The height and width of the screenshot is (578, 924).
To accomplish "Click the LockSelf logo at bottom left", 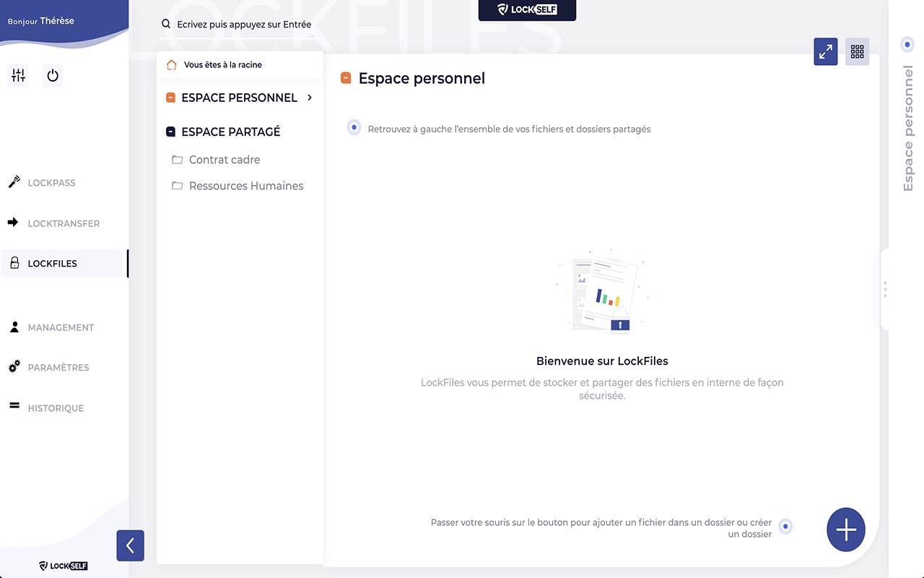I will 64,566.
